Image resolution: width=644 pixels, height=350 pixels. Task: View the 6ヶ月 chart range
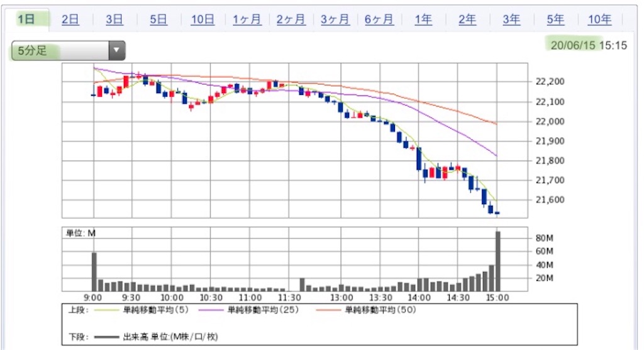click(x=379, y=19)
